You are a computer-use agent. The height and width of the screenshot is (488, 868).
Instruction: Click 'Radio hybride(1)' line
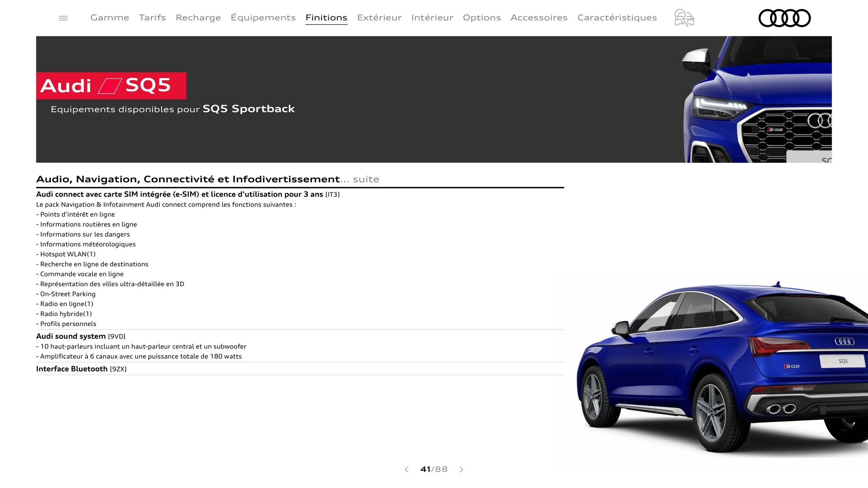(x=64, y=314)
